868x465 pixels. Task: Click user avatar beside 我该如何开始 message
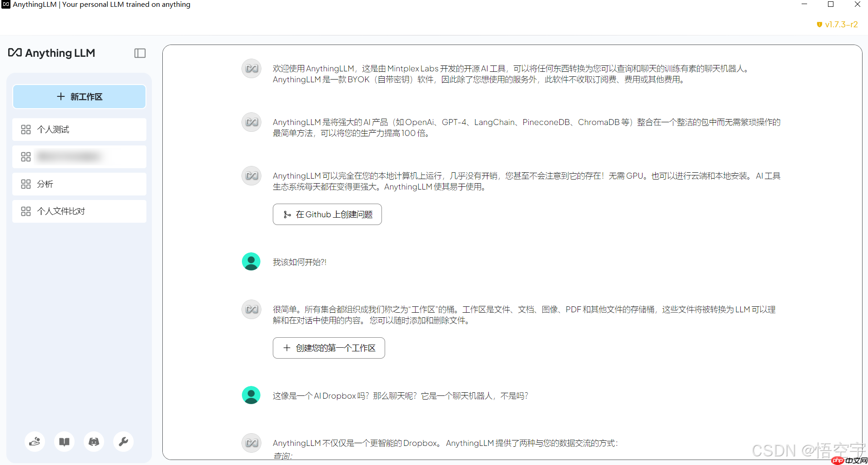point(251,261)
